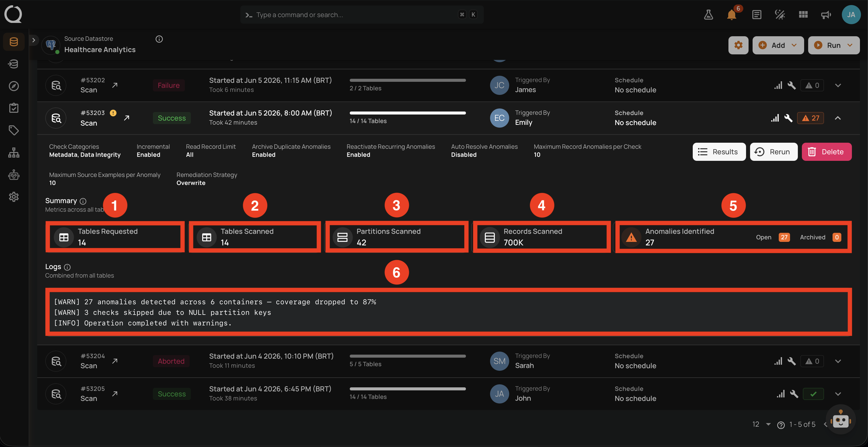The width and height of the screenshot is (868, 447).
Task: Click the EC avatar for Emily
Action: point(499,118)
